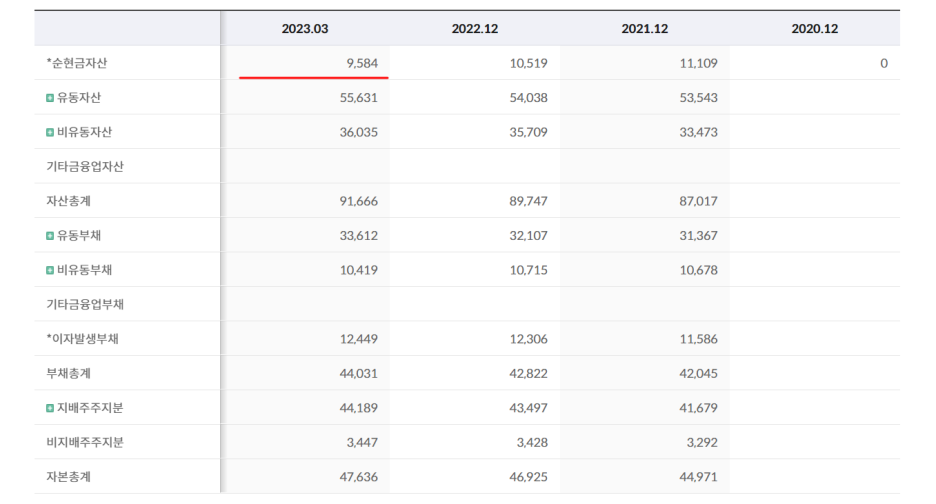The image size is (936, 504).
Task: Click the 비지배주주지분 value 3,447
Action: 362,442
